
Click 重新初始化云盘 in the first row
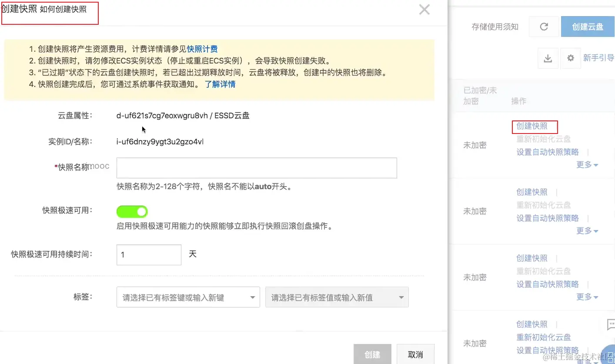544,139
